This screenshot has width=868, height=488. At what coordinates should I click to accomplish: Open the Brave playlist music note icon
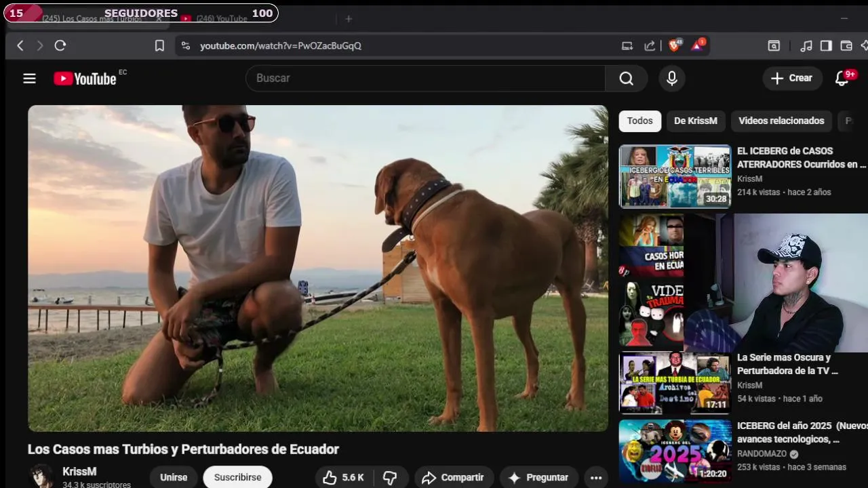click(806, 45)
